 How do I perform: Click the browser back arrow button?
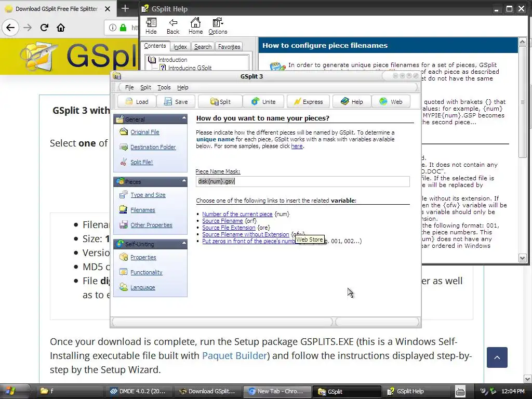(x=10, y=28)
